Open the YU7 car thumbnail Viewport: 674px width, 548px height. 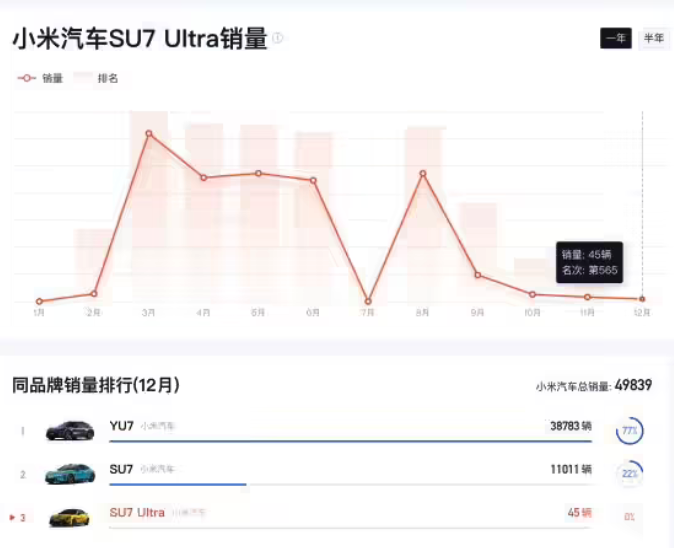pyautogui.click(x=70, y=430)
